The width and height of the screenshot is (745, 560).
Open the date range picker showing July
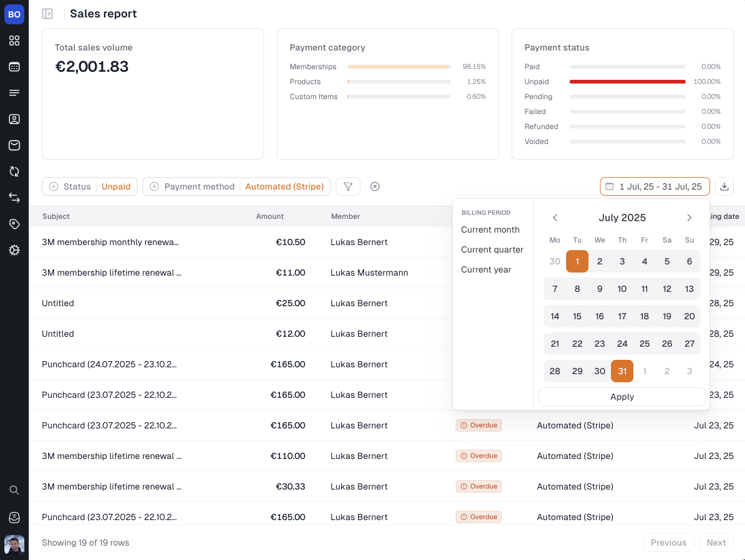point(655,186)
